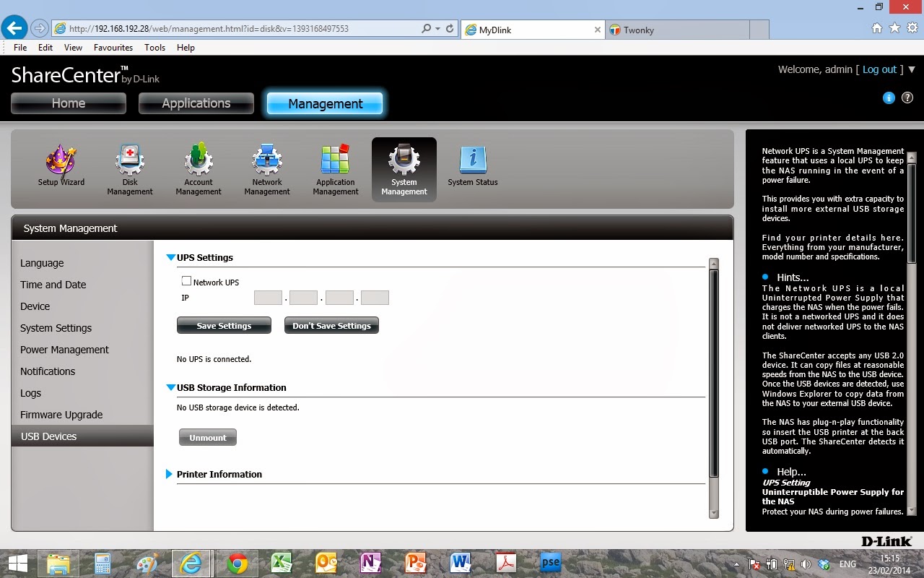Open Disk Management section

pyautogui.click(x=130, y=170)
